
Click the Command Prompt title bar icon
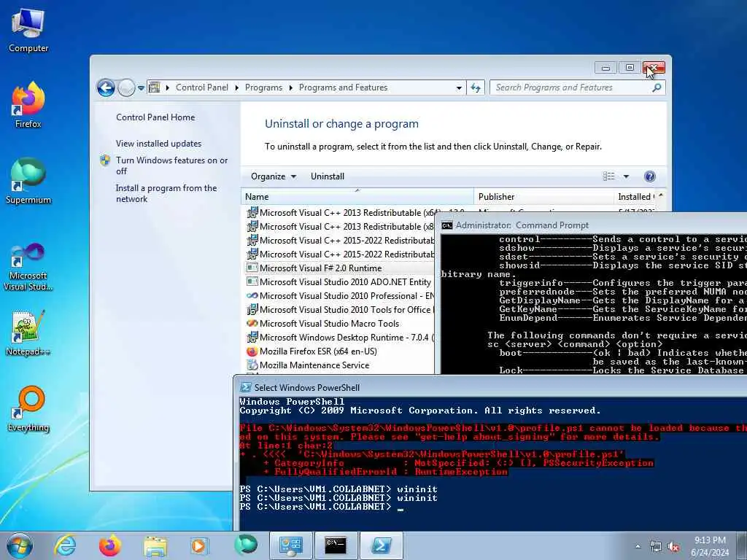[447, 225]
